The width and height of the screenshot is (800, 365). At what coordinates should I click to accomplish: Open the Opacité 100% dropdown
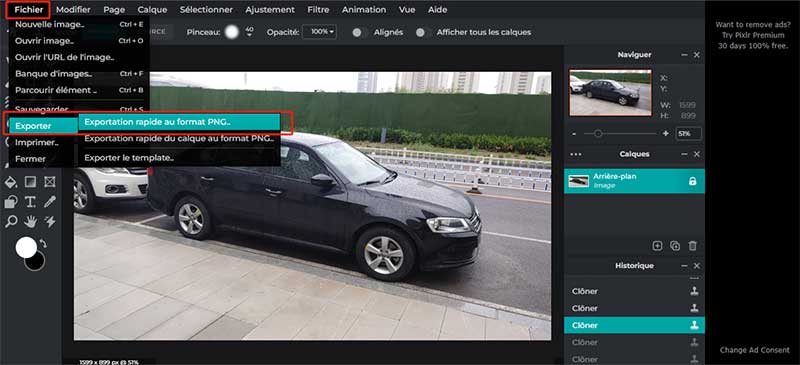(x=319, y=32)
